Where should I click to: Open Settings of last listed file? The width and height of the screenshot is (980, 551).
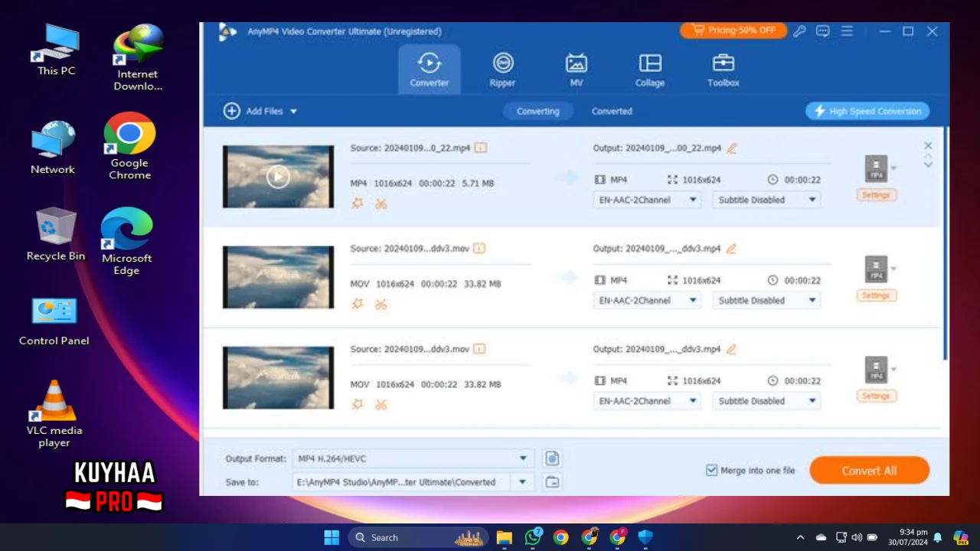pos(876,396)
